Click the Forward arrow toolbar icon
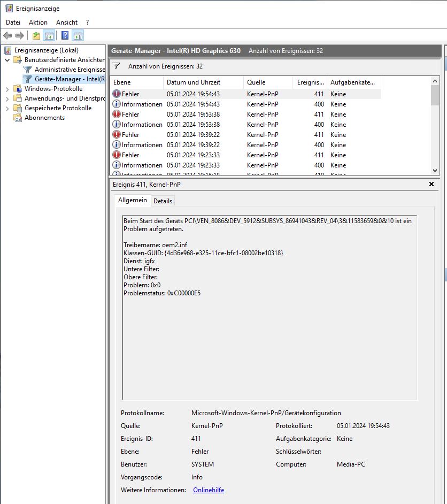This screenshot has width=447, height=504. pyautogui.click(x=20, y=35)
